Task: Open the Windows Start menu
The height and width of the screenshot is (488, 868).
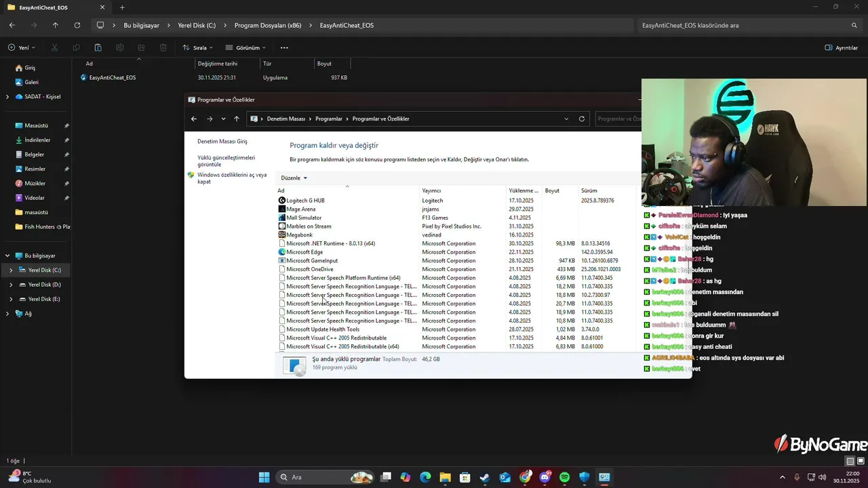Action: 264,477
